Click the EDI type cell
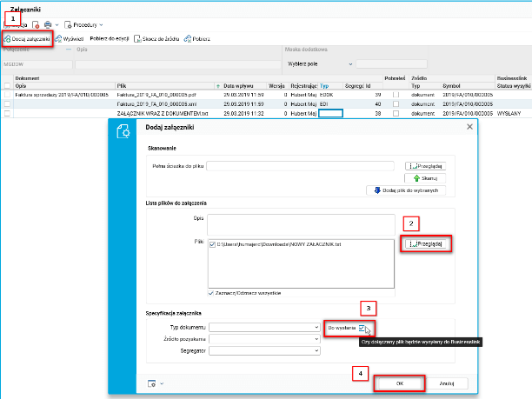Image resolution: width=532 pixels, height=406 pixels. (323, 104)
